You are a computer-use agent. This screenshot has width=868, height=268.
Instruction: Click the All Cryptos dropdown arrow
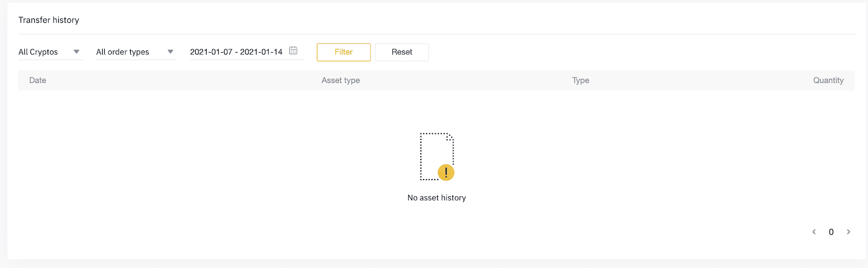point(76,52)
